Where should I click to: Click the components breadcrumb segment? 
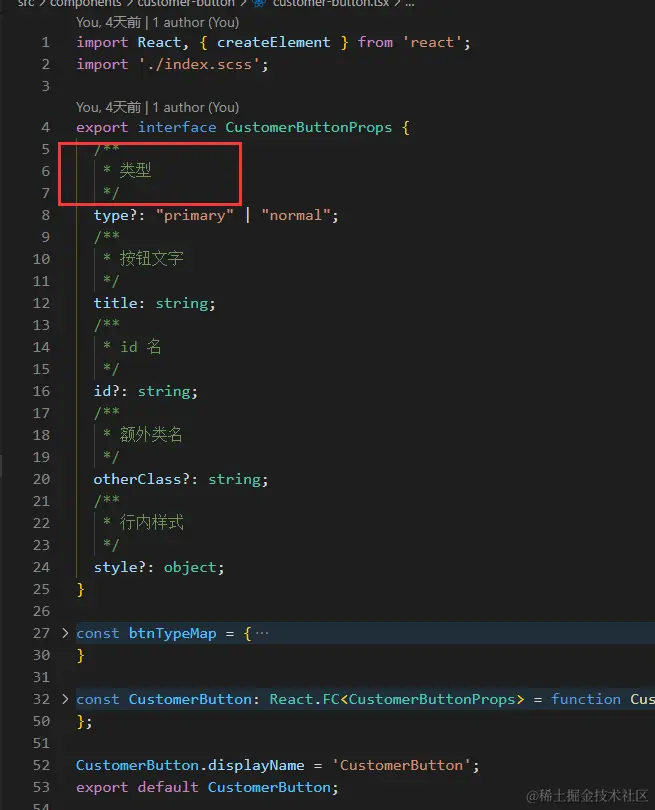tap(85, 3)
